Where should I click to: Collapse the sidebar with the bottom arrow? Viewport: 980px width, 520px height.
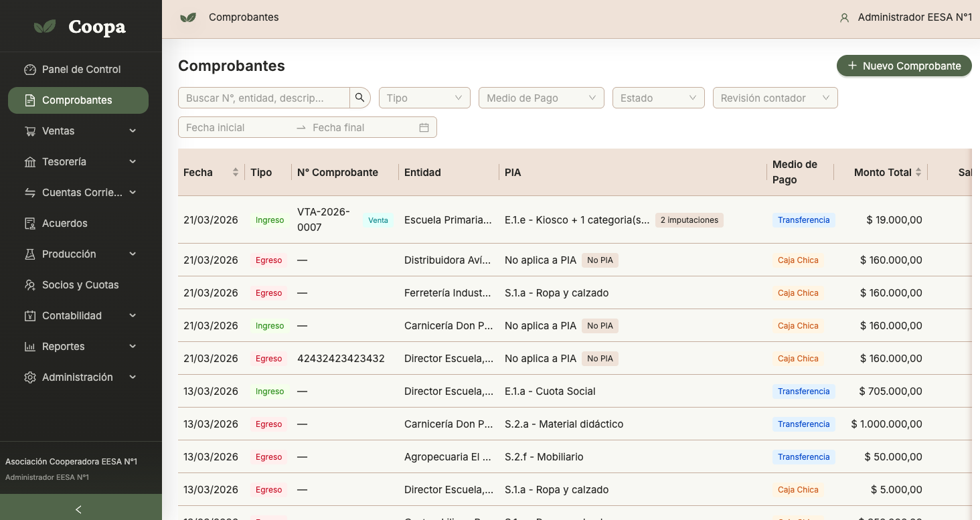(x=78, y=510)
